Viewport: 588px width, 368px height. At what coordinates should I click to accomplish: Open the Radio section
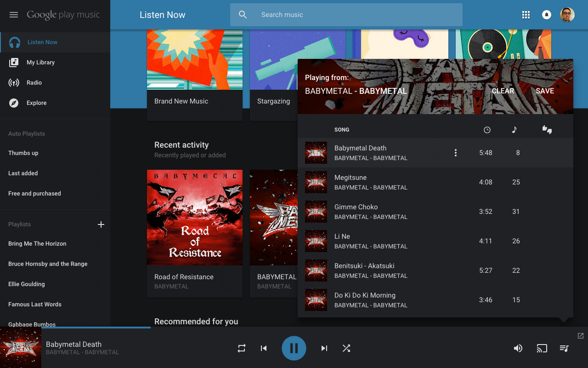(55, 83)
